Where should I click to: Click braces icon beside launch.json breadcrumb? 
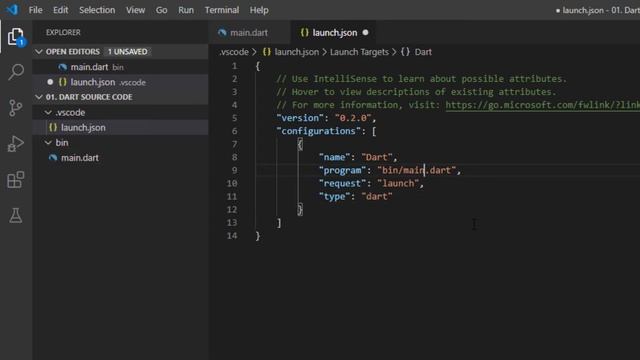pos(267,52)
